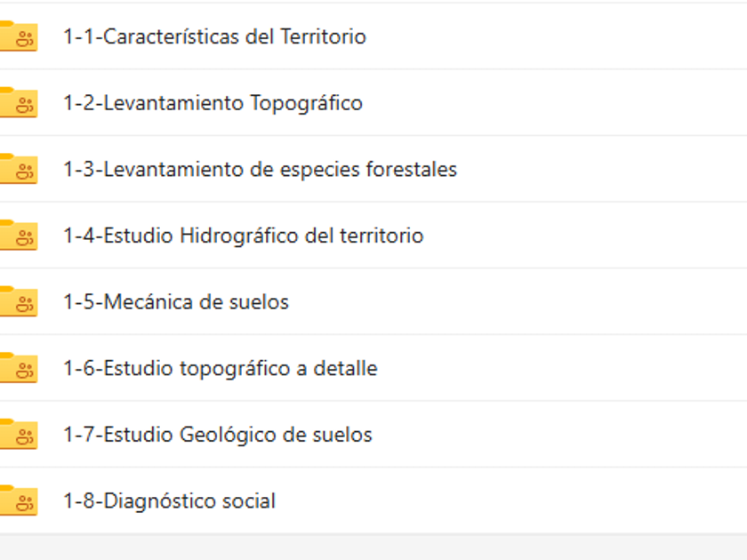The height and width of the screenshot is (560, 747).
Task: Open the 1-2-Levantamiento Topográfico folder name link
Action: [213, 103]
